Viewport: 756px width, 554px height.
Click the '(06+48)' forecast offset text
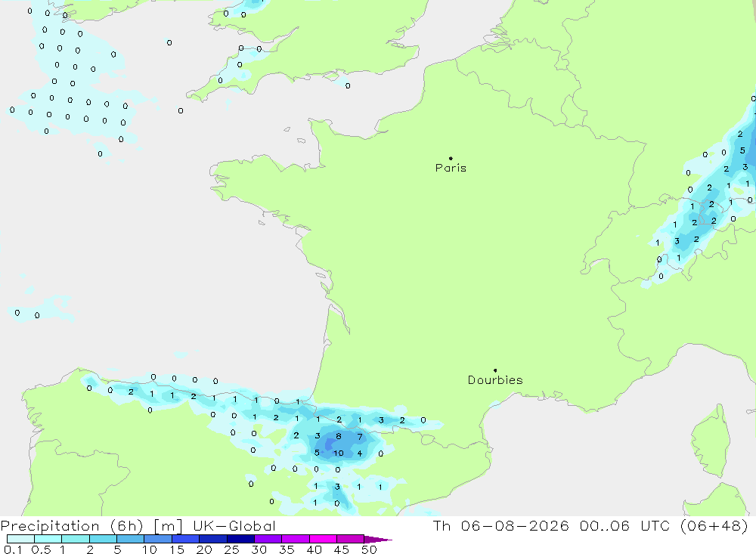pyautogui.click(x=714, y=525)
